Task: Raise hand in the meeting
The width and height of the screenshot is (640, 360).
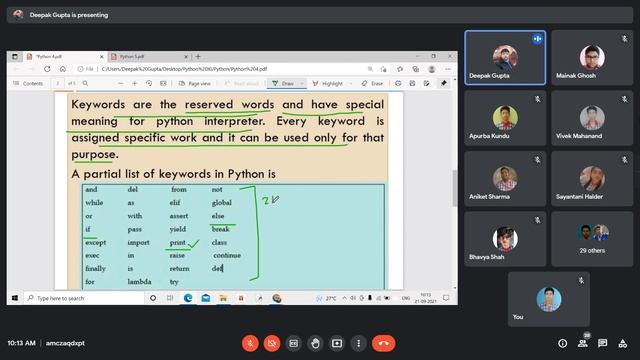Action: click(315, 343)
